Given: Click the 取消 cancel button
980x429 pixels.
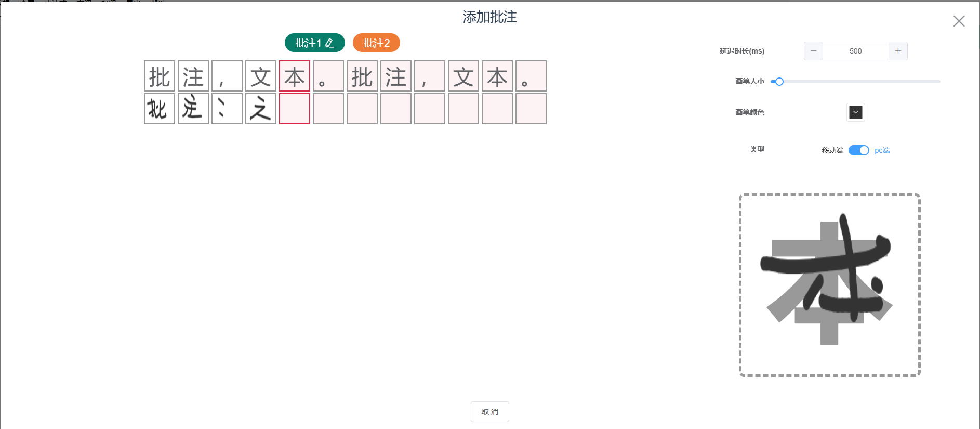Looking at the screenshot, I should 490,412.
